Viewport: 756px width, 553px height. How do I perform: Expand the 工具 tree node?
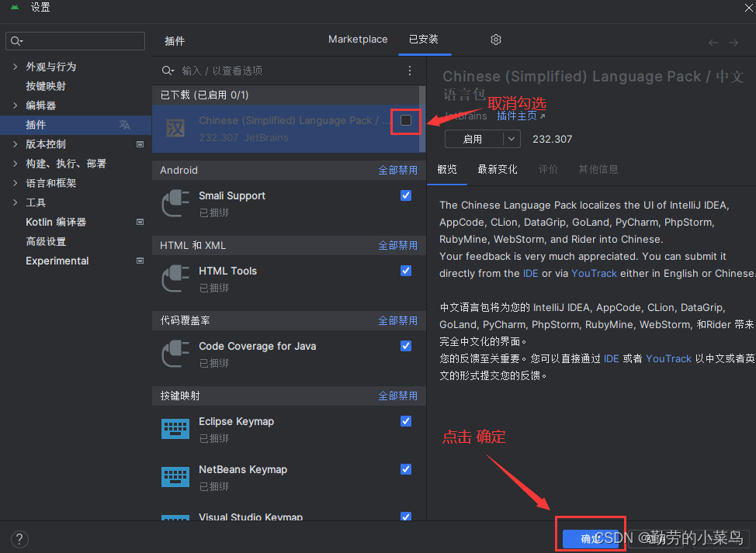(15, 202)
